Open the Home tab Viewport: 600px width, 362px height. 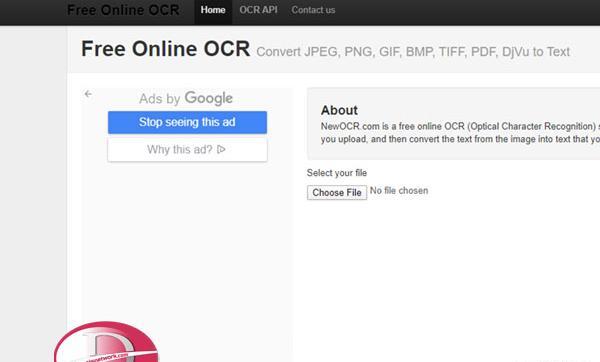(213, 10)
